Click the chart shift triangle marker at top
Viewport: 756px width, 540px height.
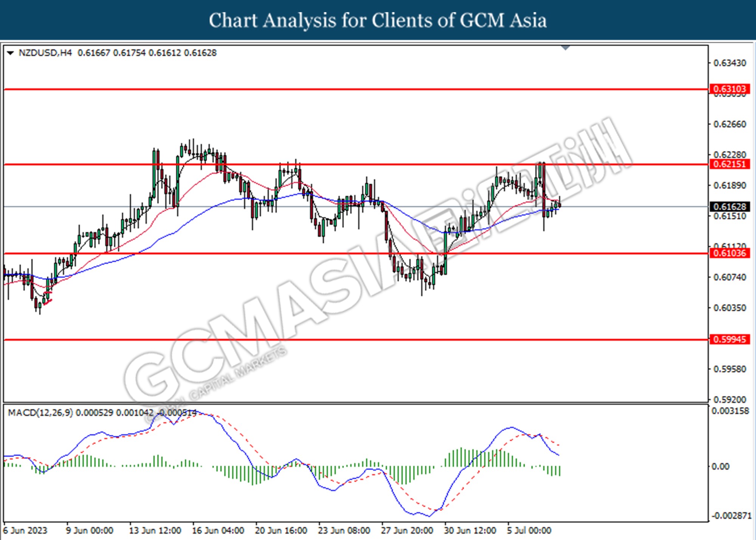coord(565,48)
